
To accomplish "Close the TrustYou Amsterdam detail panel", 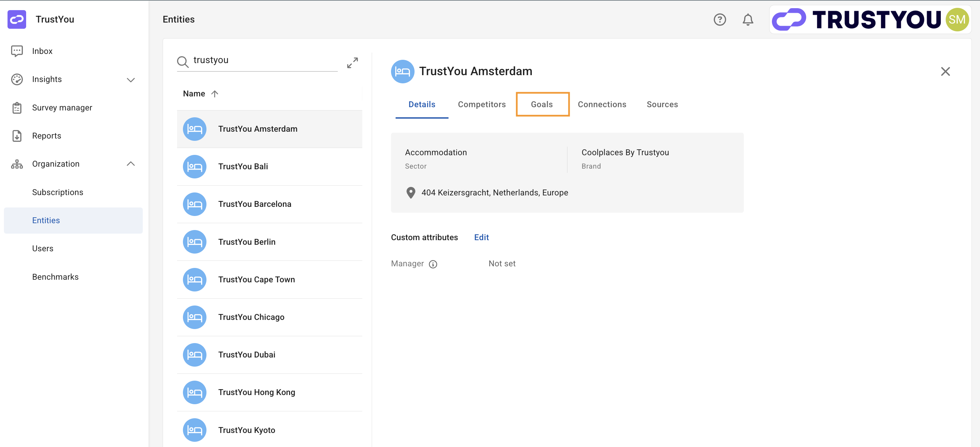I will pyautogui.click(x=945, y=72).
